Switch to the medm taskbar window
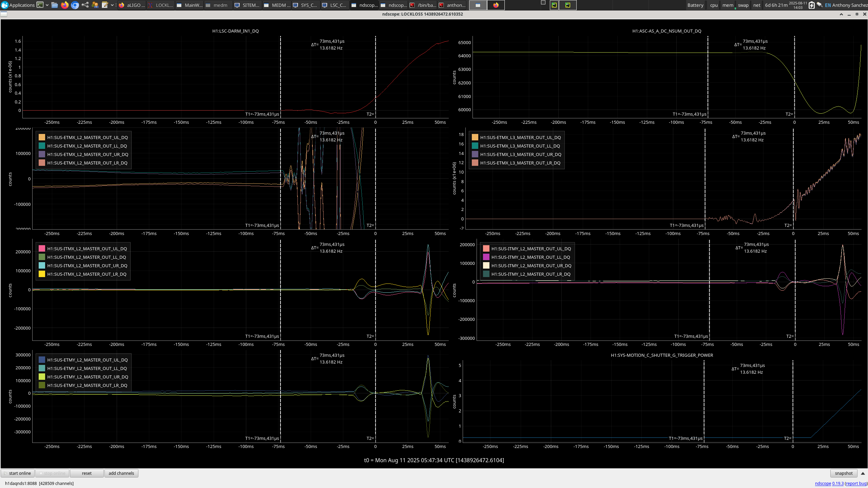Viewport: 868px width, 488px height. [x=219, y=5]
